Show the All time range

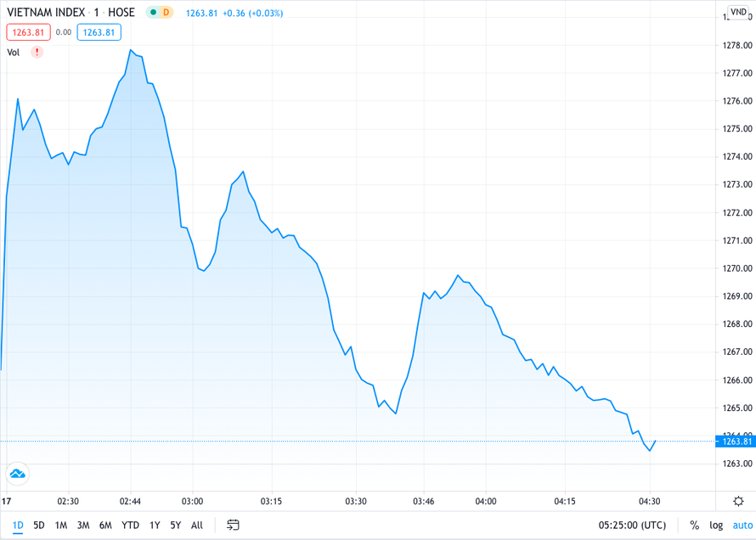click(197, 526)
